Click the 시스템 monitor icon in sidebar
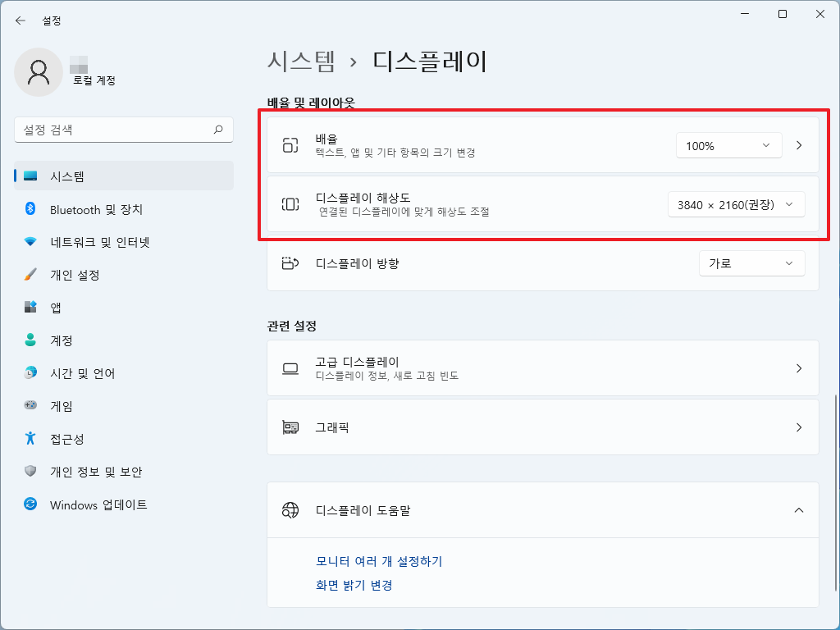 tap(30, 176)
